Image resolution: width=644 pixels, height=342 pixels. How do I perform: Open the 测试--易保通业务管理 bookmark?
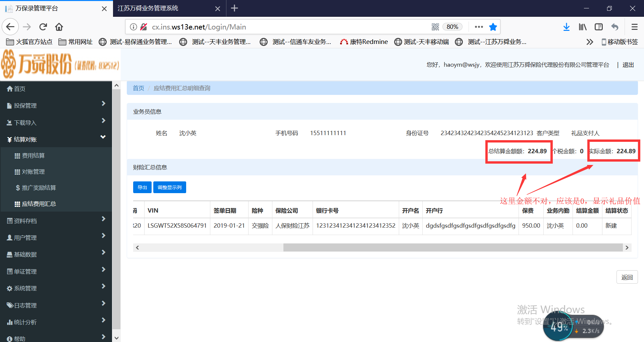point(136,42)
